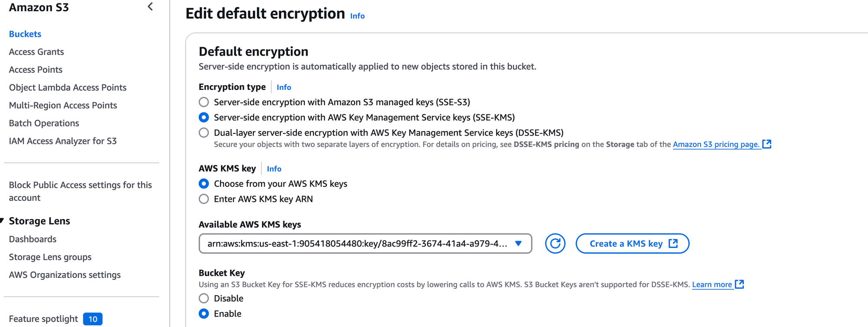
Task: Navigate to Buckets in the sidebar
Action: coord(25,34)
